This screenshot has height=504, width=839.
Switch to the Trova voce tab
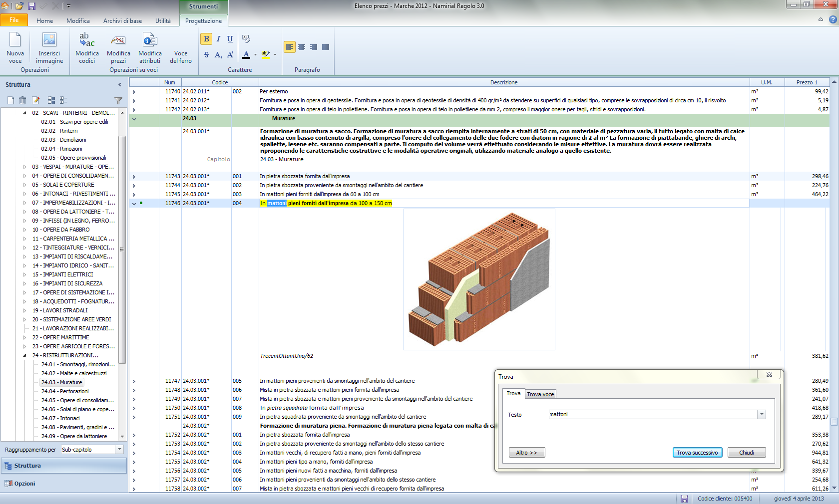[540, 394]
